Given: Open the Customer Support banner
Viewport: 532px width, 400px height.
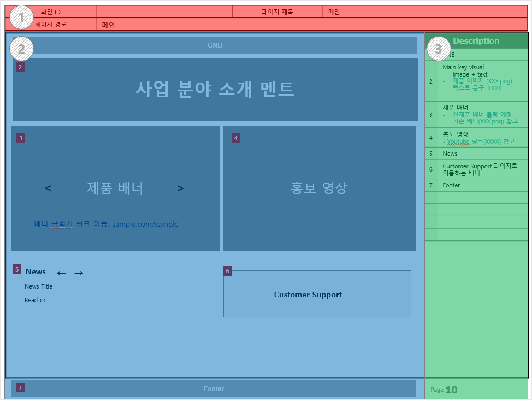Looking at the screenshot, I should [317, 294].
